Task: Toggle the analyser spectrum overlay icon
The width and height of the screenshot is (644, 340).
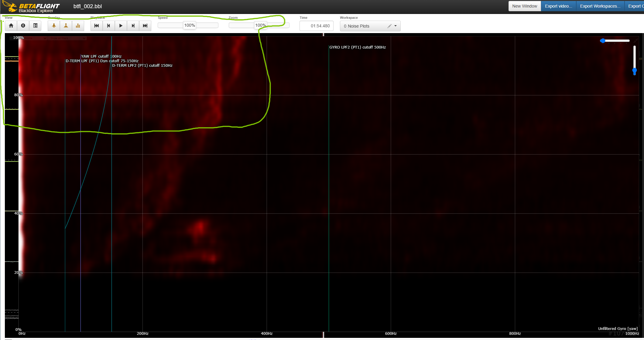Action: 78,26
